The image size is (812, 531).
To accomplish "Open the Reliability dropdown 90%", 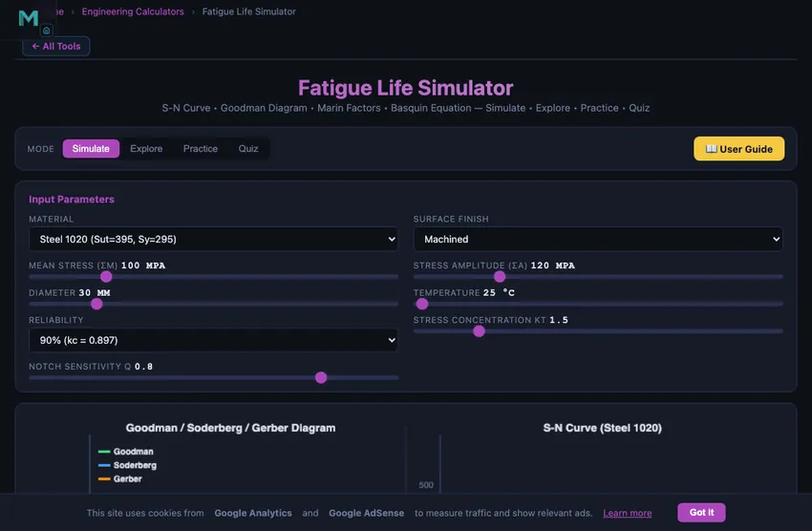I will point(213,340).
